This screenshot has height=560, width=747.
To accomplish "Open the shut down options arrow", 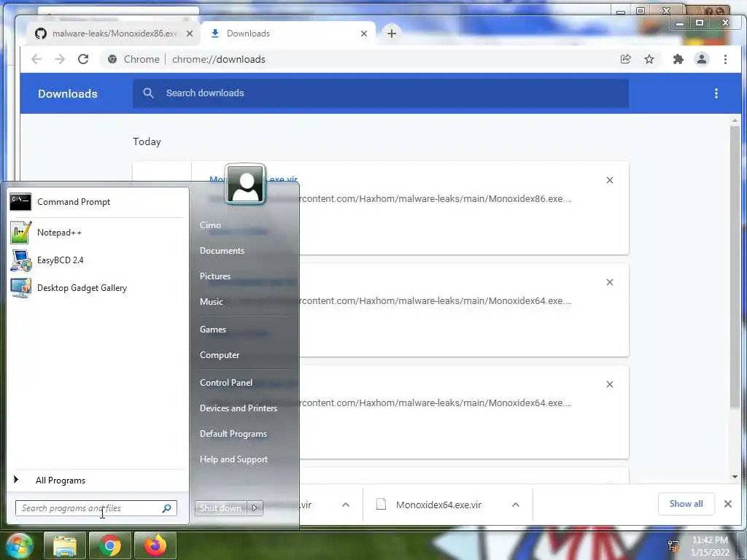I will [255, 508].
